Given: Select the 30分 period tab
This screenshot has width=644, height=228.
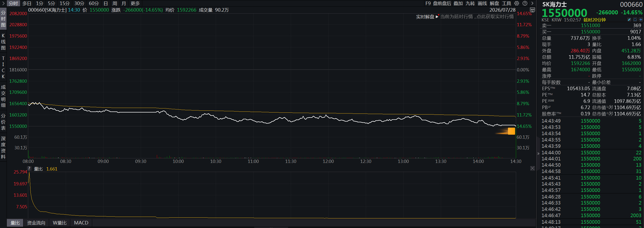Looking at the screenshot, I should [x=79, y=3].
